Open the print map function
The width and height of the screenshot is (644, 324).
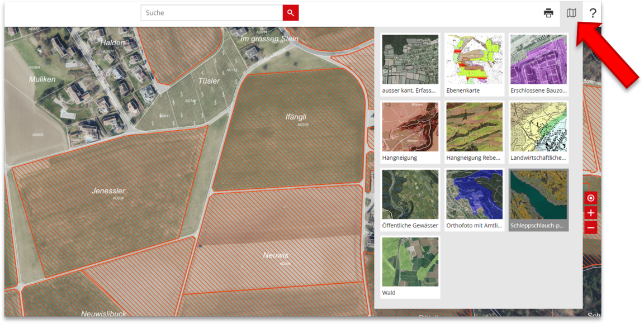point(548,13)
